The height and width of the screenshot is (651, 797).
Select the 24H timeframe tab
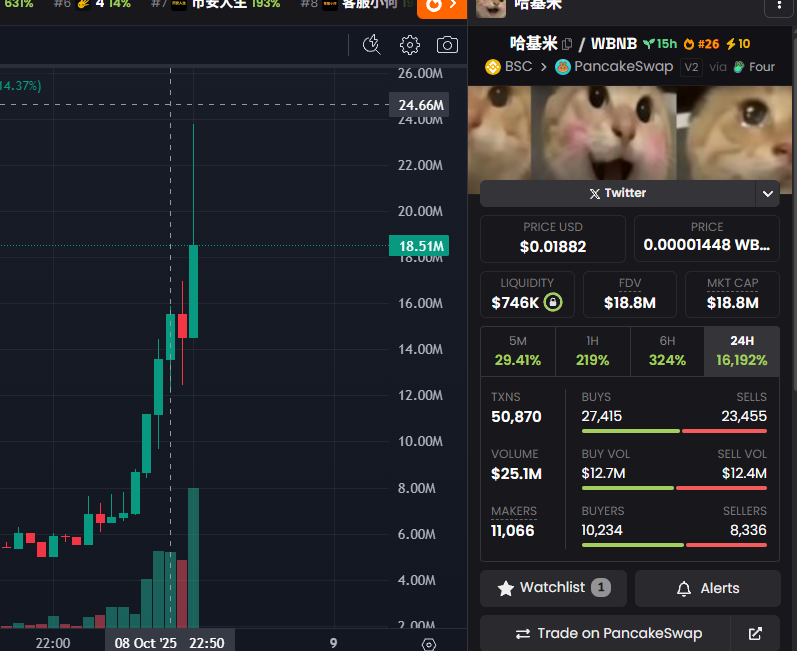coord(742,351)
